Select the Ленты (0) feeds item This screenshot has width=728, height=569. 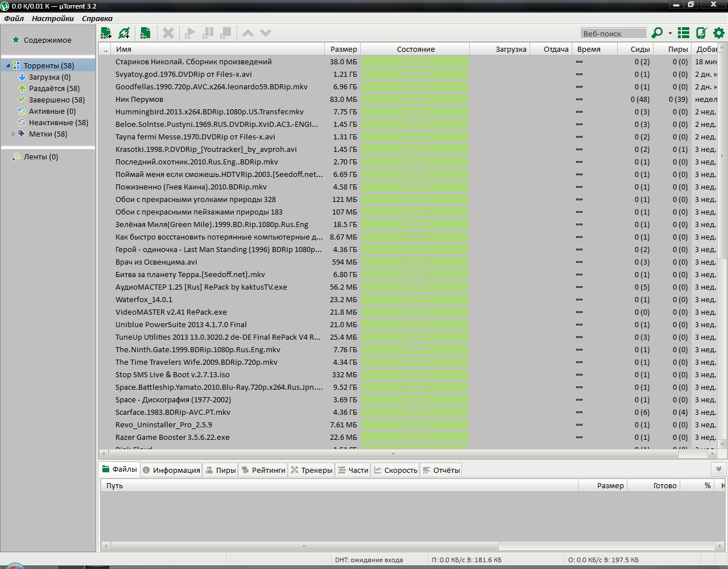[x=41, y=156]
